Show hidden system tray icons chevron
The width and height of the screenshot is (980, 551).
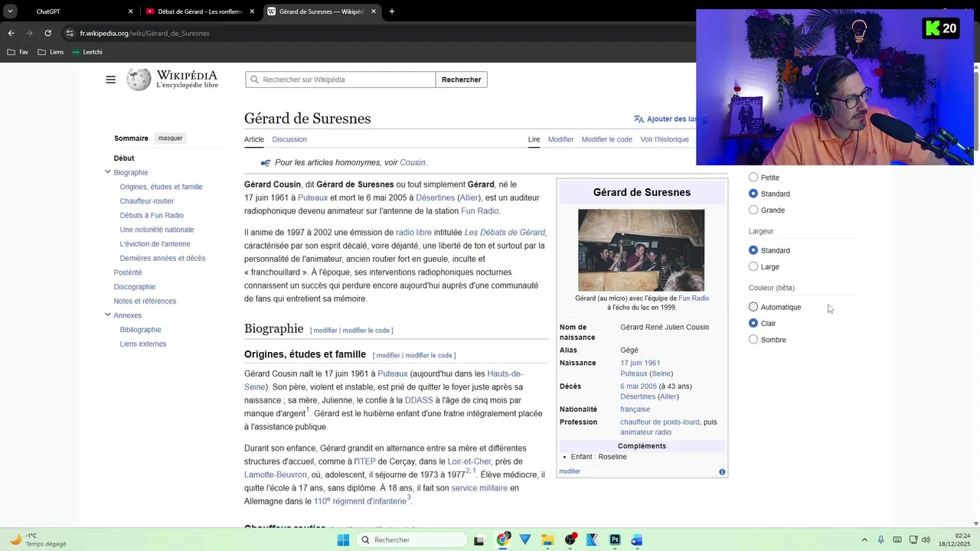[x=864, y=540]
